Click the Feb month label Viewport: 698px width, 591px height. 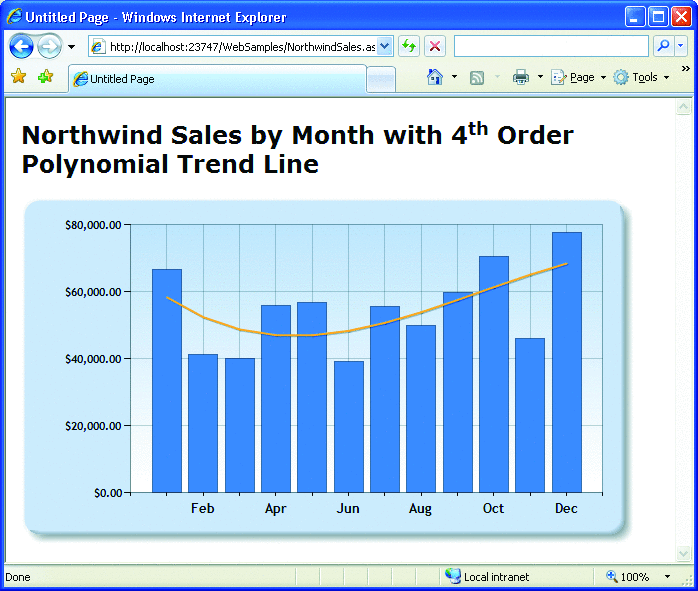(x=203, y=508)
